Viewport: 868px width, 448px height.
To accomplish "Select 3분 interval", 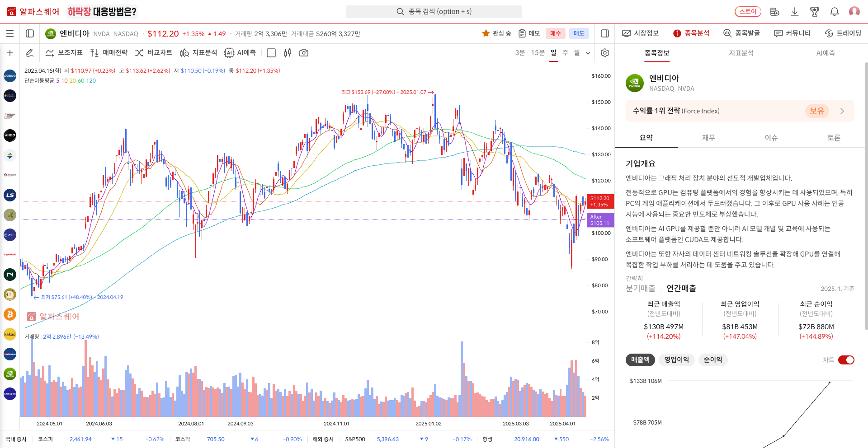I will point(520,53).
